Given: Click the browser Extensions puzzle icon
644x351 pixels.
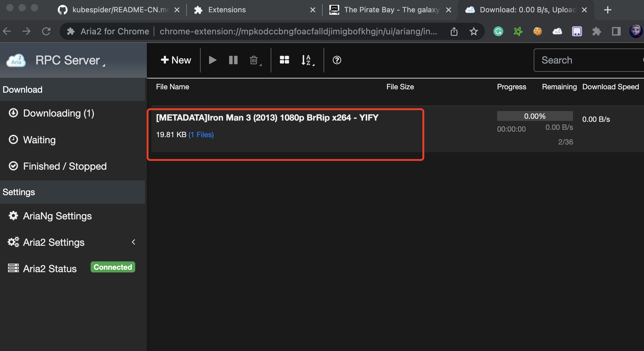Looking at the screenshot, I should [x=596, y=31].
